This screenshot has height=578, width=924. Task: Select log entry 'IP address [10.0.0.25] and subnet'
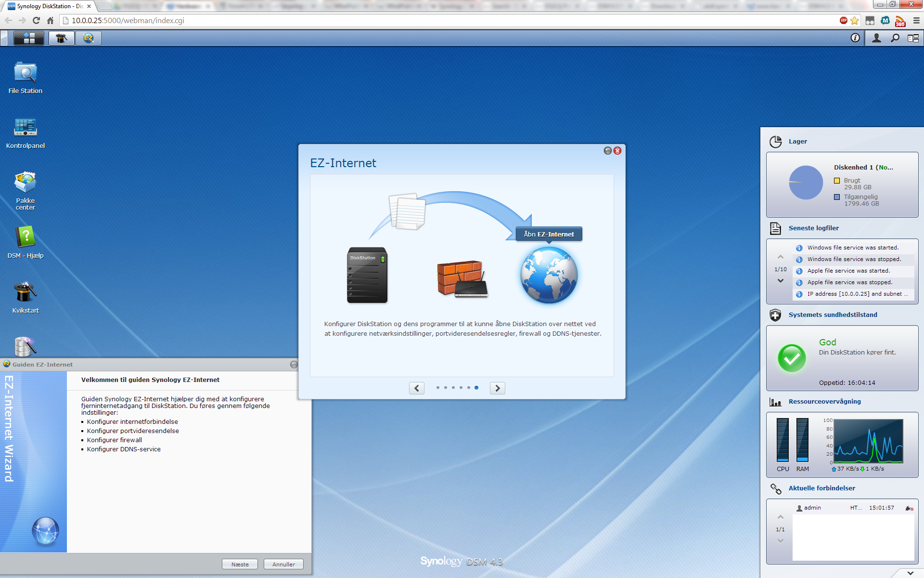click(853, 294)
